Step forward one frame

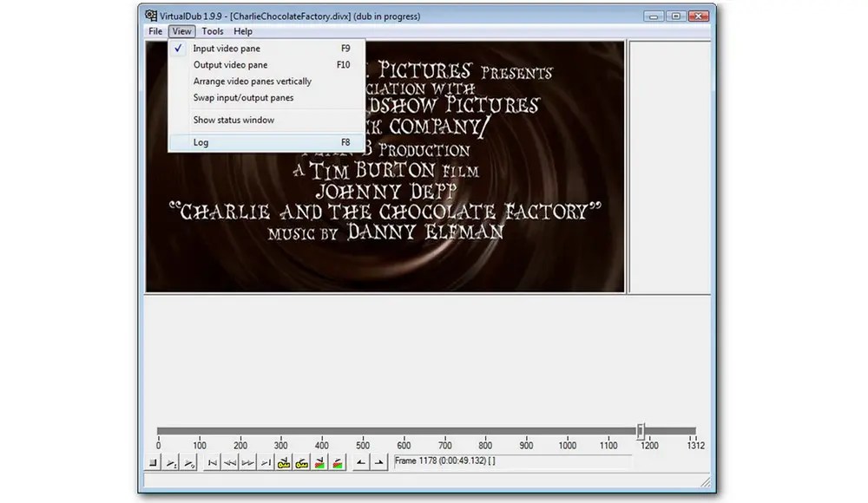pyautogui.click(x=248, y=462)
